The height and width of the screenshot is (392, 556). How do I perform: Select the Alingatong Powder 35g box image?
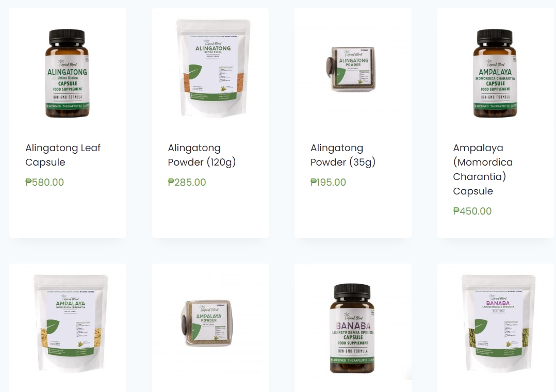pyautogui.click(x=353, y=70)
